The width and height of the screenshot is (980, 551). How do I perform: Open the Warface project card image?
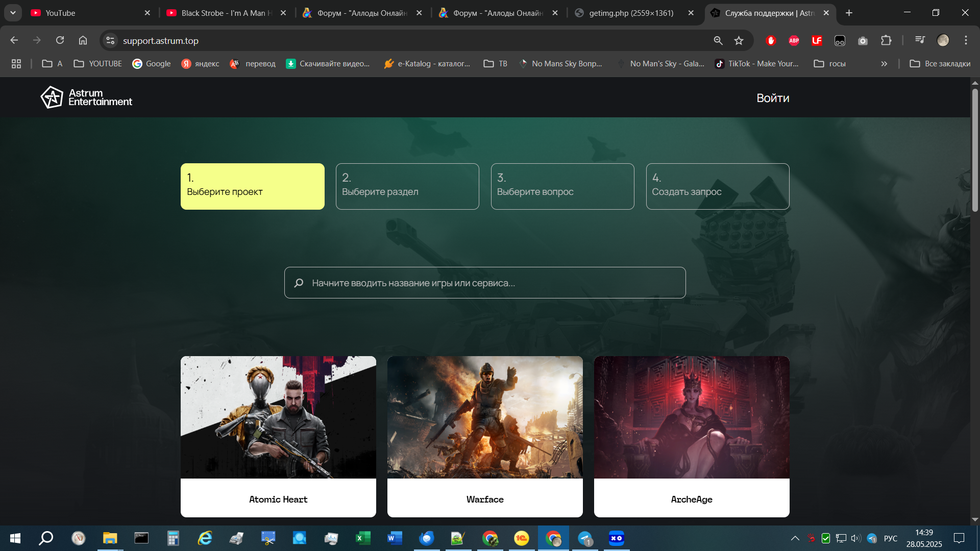(x=485, y=417)
